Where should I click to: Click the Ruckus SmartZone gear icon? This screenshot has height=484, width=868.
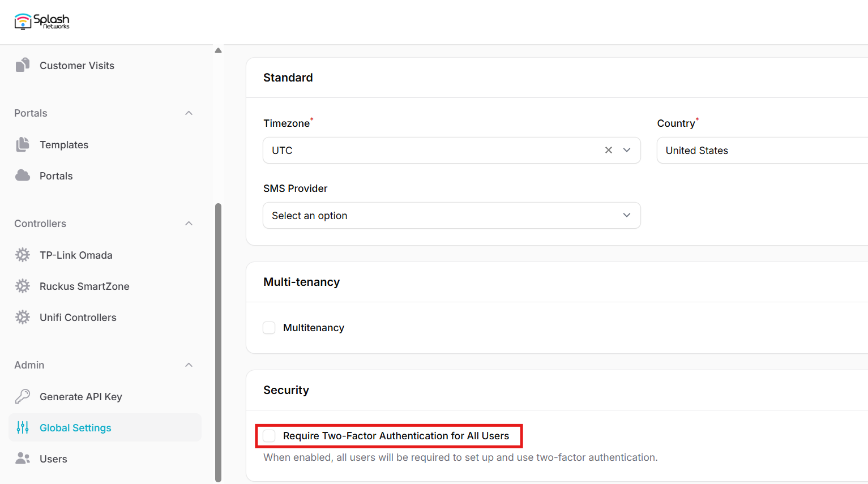(x=23, y=286)
